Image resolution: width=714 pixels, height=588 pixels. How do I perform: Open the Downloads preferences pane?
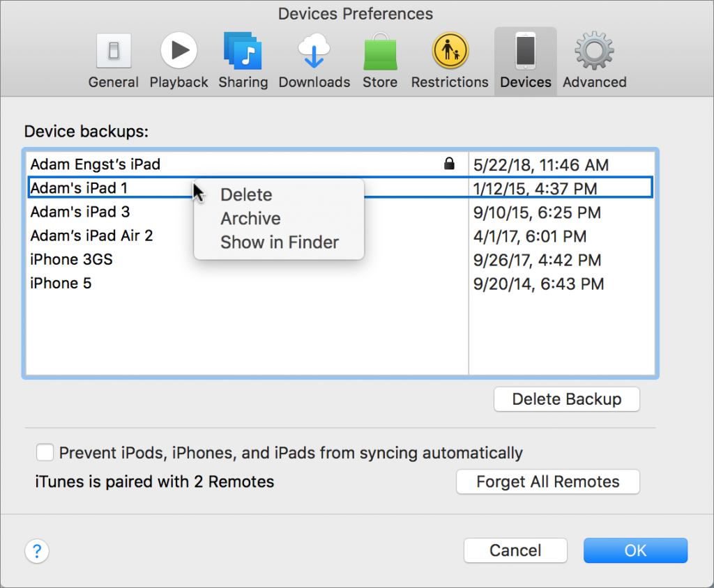[314, 61]
